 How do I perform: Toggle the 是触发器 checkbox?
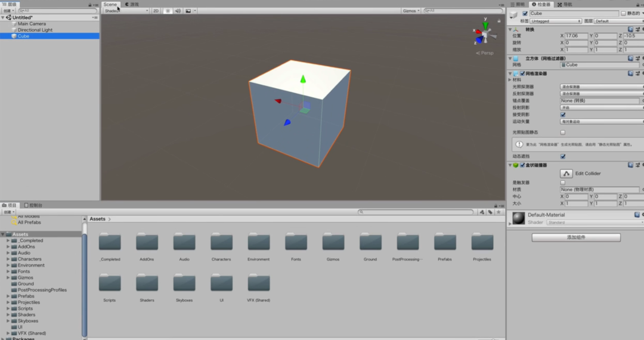(563, 183)
